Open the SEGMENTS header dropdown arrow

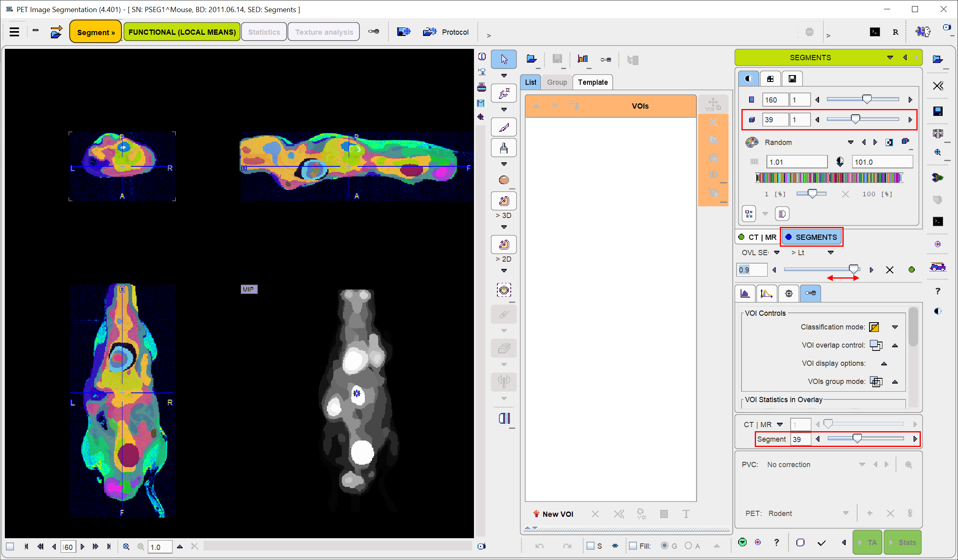click(x=890, y=58)
